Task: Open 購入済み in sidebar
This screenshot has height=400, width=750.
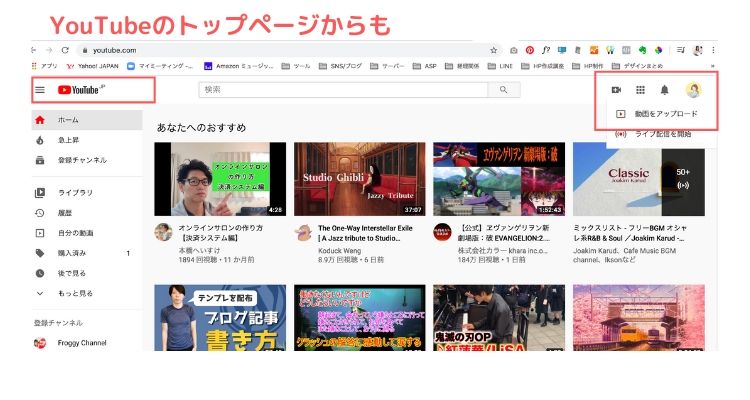Action: point(87,253)
